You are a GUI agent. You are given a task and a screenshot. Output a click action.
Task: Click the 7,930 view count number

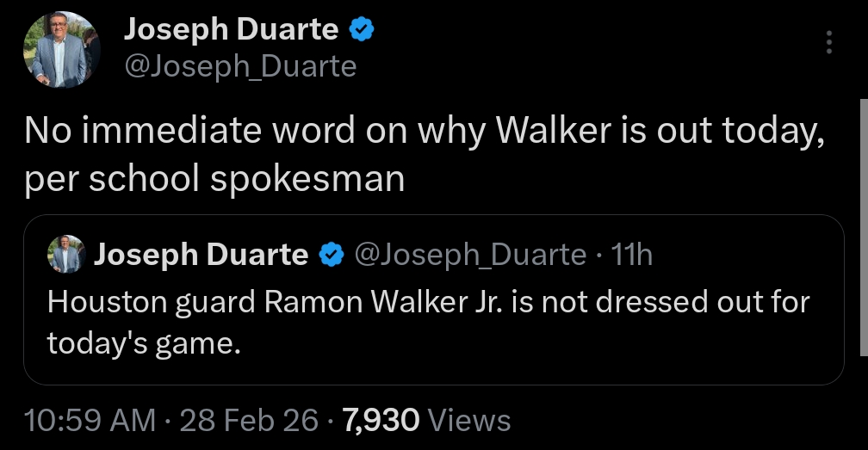[x=381, y=421]
